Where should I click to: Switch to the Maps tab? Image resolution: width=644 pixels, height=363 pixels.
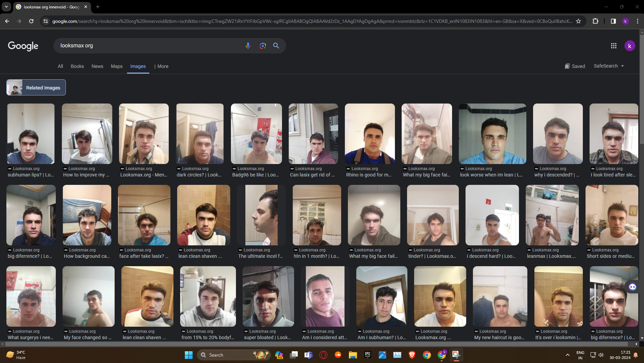[117, 66]
